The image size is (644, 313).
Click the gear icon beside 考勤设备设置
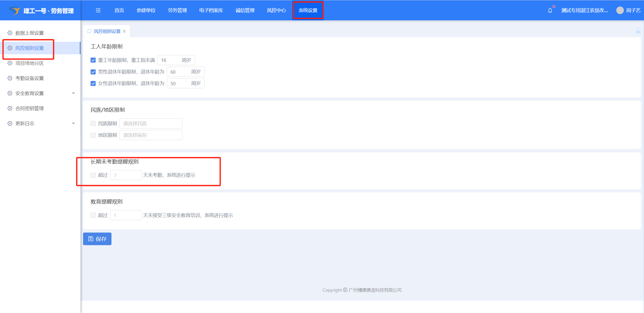coord(10,78)
